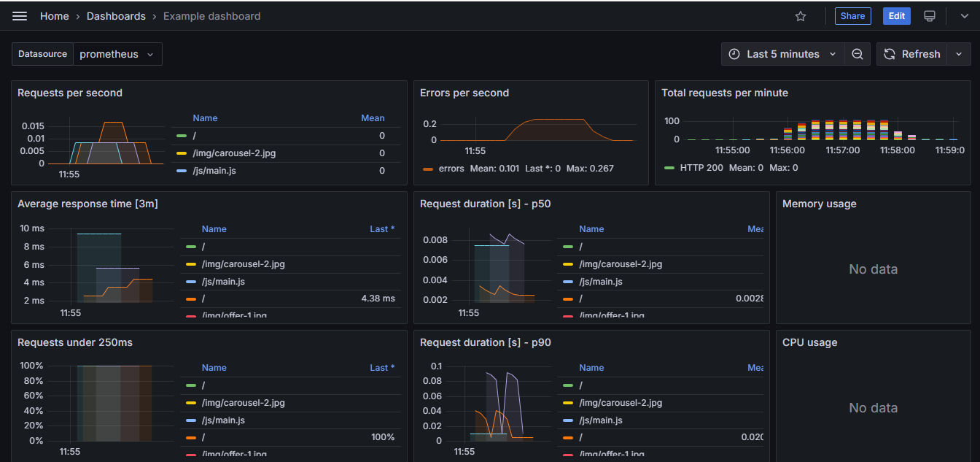The image size is (980, 462).
Task: Toggle the /js/main.js series in Requests per second
Action: pos(212,170)
